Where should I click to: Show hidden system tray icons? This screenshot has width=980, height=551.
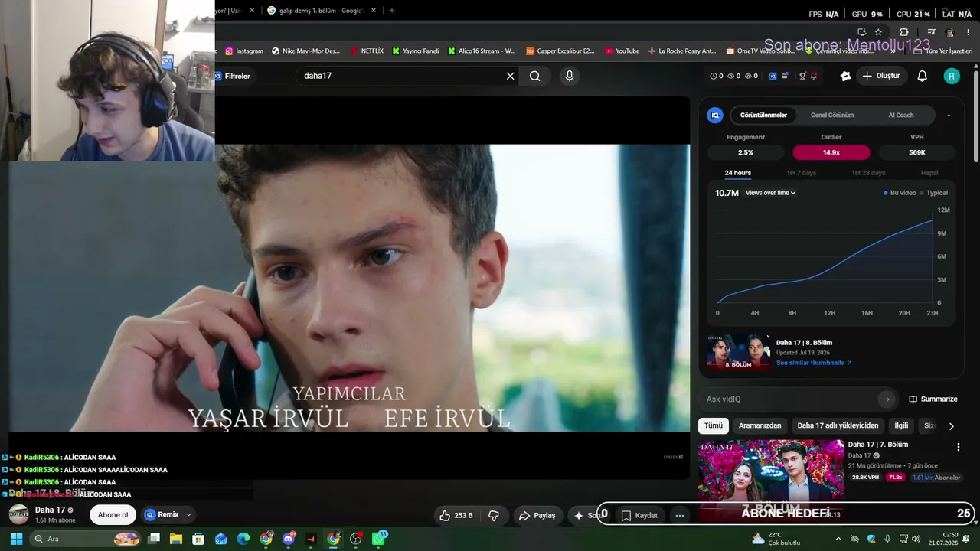[838, 539]
